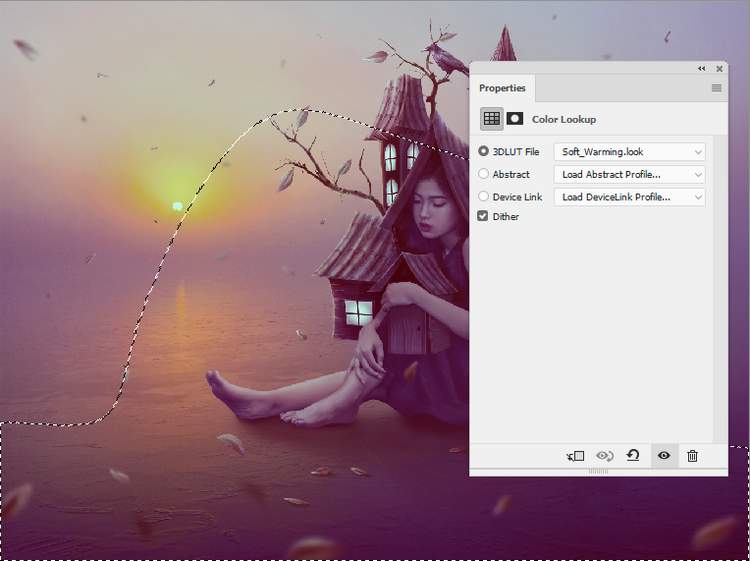
Task: Uncheck the Dither checkbox
Action: 483,216
